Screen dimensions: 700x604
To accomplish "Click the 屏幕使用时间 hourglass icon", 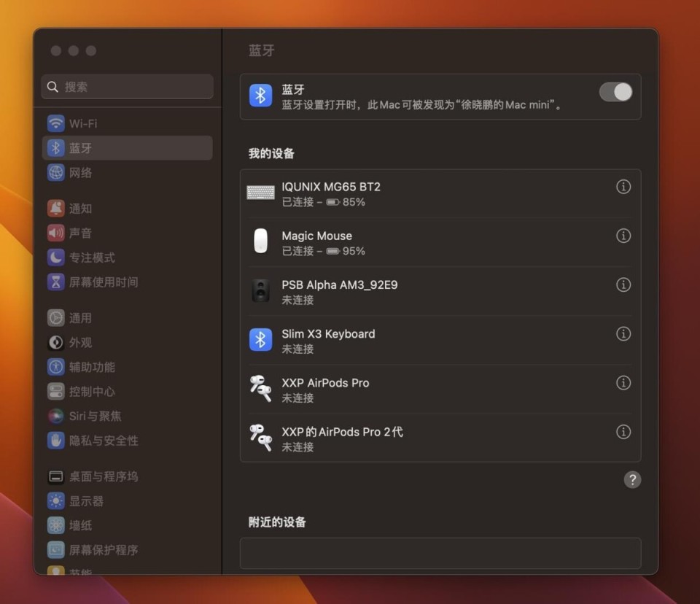I will click(x=56, y=282).
